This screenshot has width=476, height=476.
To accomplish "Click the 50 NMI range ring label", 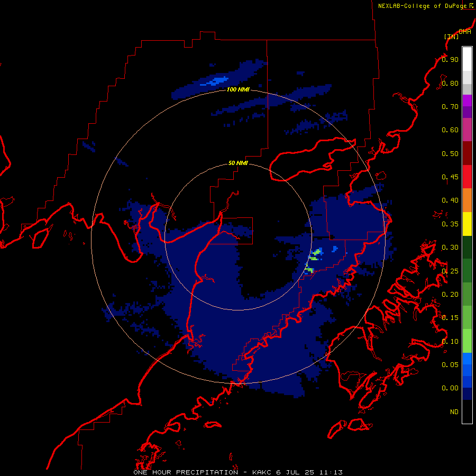I will tap(238, 163).
